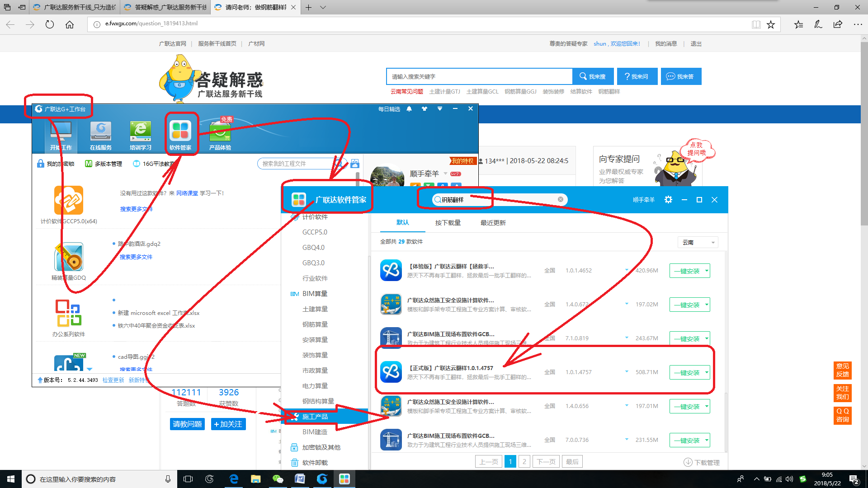Click 下一页 pagination button
Viewport: 868px width, 488px height.
(546, 462)
